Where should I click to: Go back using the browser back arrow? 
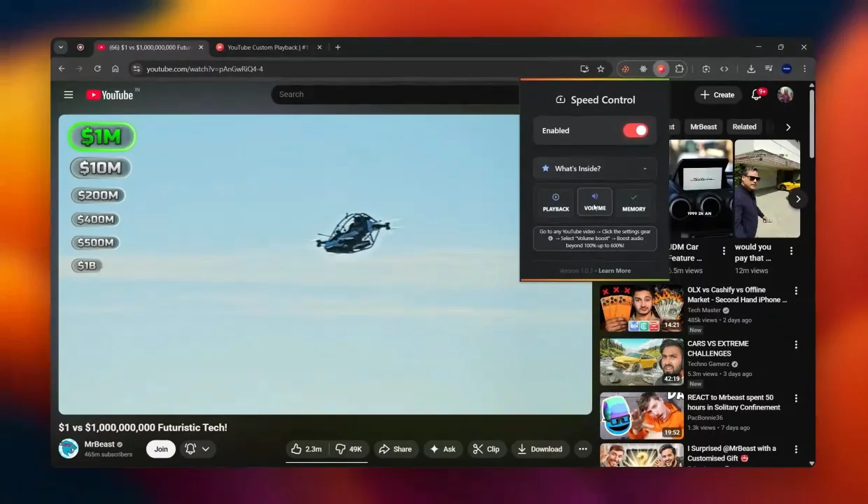pyautogui.click(x=62, y=69)
